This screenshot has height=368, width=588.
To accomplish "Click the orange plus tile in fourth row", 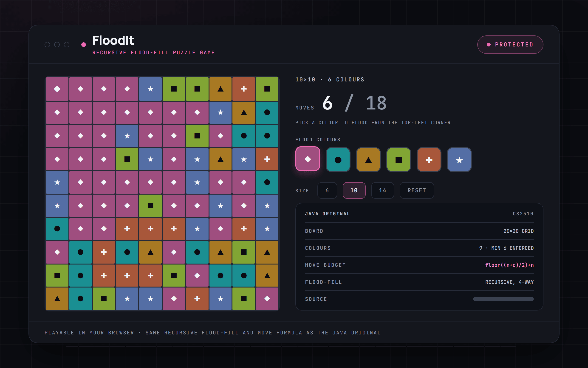I will [x=267, y=159].
